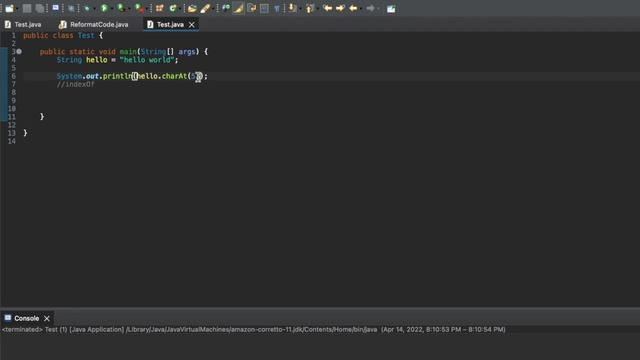Screen dimensions: 640x360
Task: Click the Debug bug icon
Action: pyautogui.click(x=87, y=8)
